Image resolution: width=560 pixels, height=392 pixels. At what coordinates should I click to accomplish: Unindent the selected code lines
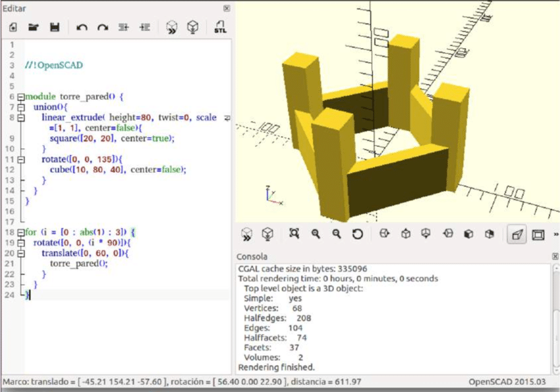tap(123, 28)
